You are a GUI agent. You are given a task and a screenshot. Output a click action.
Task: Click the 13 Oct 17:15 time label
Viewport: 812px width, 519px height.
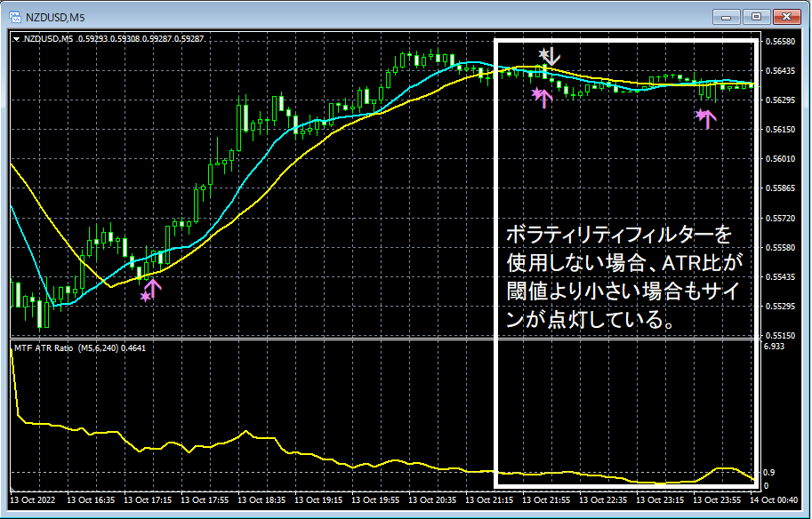148,500
